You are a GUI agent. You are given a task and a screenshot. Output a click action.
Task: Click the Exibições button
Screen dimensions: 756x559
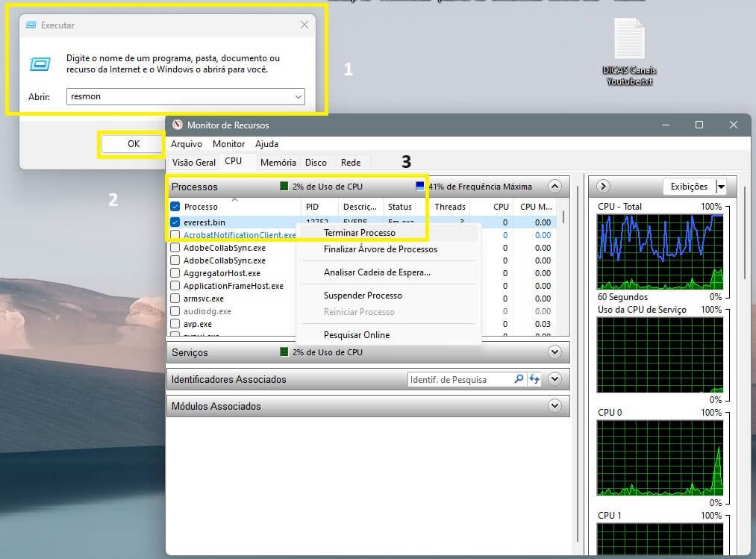tap(689, 187)
